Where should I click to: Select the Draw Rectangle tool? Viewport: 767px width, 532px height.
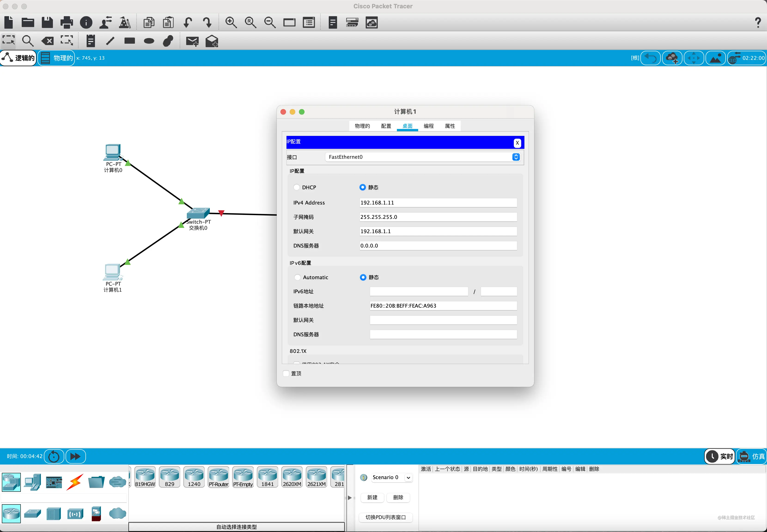[130, 41]
